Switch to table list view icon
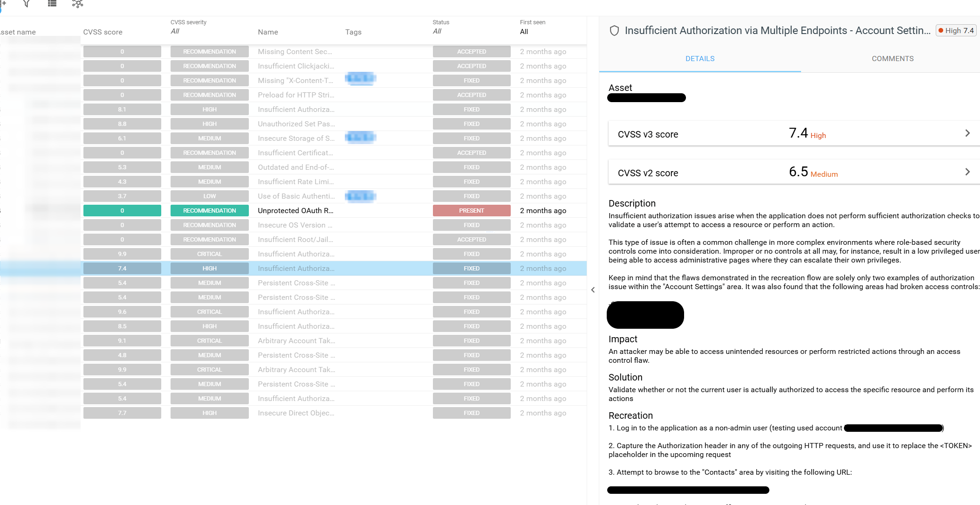Screen dimensions: 980x505 coord(52,4)
